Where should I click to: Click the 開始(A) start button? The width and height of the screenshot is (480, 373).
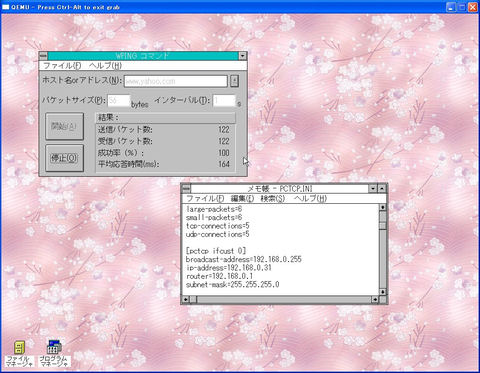coord(64,126)
